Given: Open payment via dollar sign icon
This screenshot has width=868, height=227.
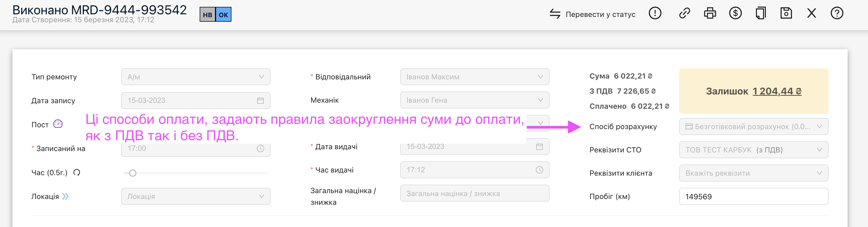Looking at the screenshot, I should (735, 13).
